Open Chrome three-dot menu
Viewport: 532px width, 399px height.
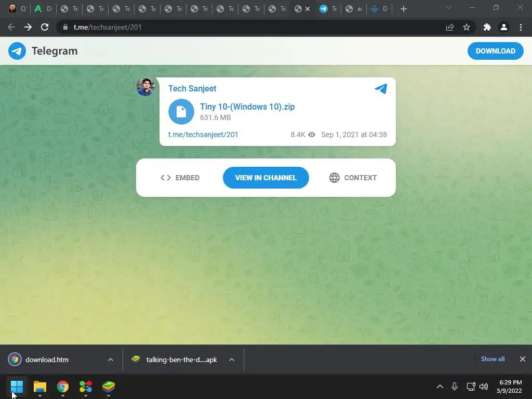point(521,27)
